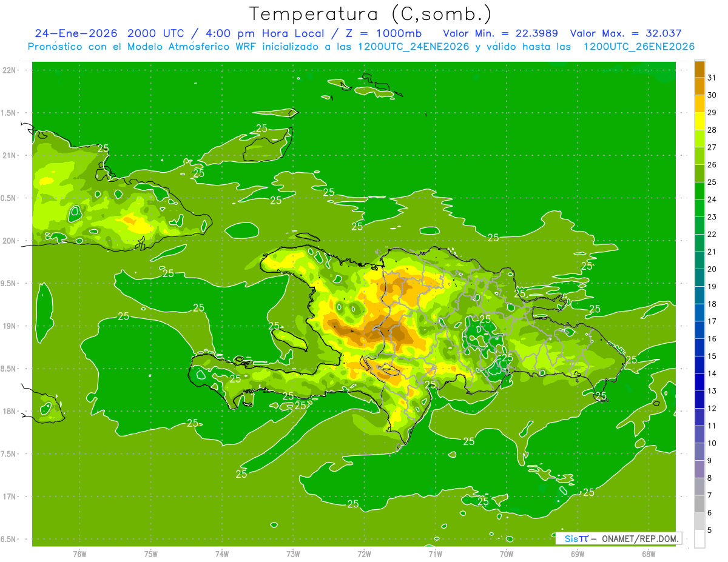The width and height of the screenshot is (728, 562).
Task: Click the '1.5N' latitude axis label
Action: point(8,113)
